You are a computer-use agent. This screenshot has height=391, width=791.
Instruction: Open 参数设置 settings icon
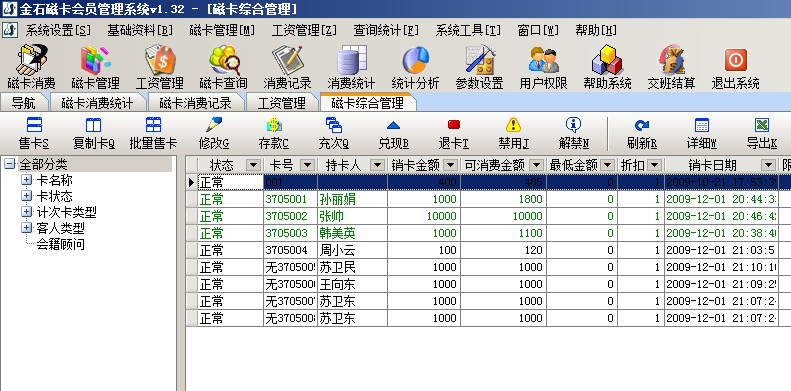pyautogui.click(x=479, y=67)
